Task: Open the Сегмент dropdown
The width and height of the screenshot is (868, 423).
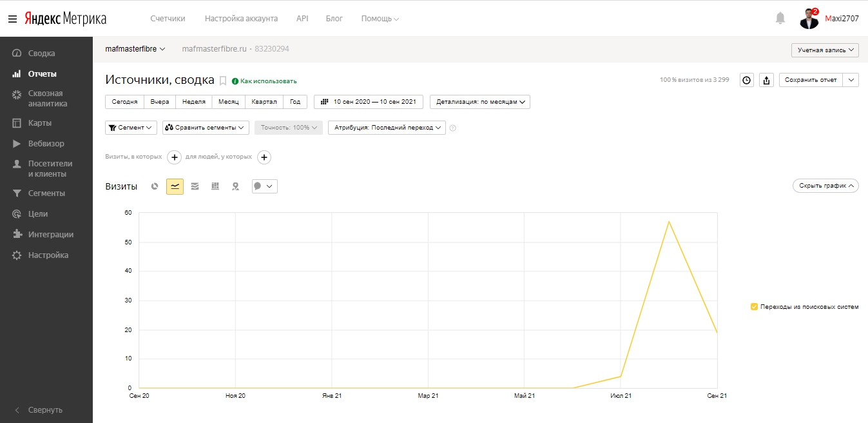Action: tap(131, 128)
